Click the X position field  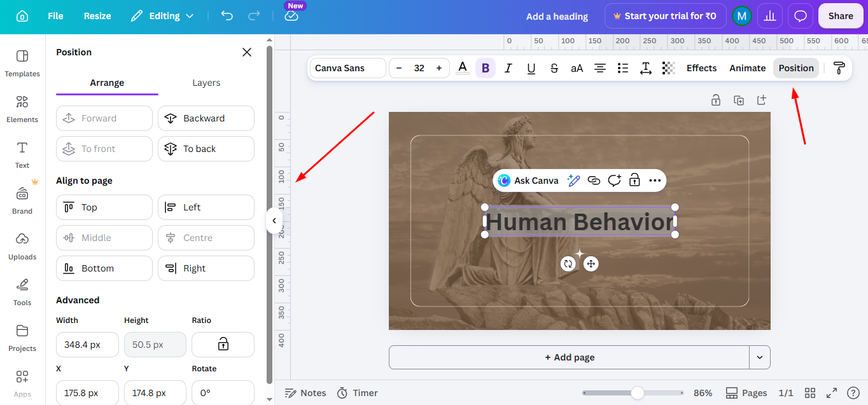87,393
